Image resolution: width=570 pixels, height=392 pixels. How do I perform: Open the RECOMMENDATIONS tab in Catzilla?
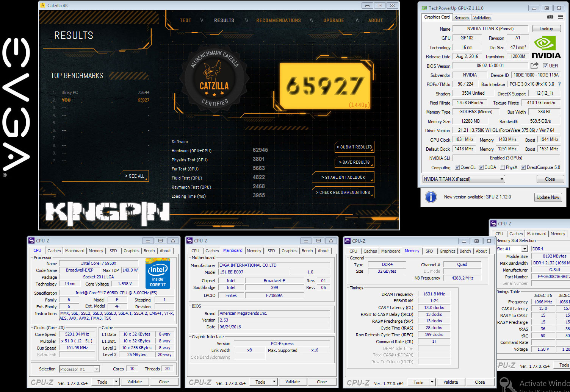279,20
